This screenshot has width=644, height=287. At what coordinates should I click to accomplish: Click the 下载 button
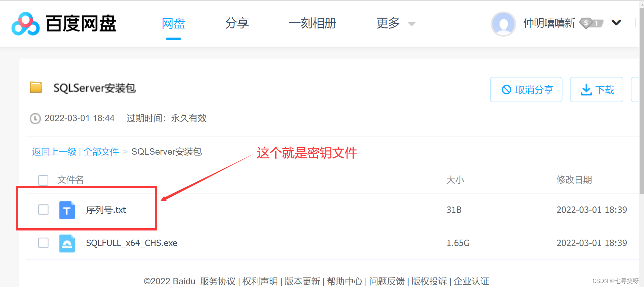tap(597, 90)
